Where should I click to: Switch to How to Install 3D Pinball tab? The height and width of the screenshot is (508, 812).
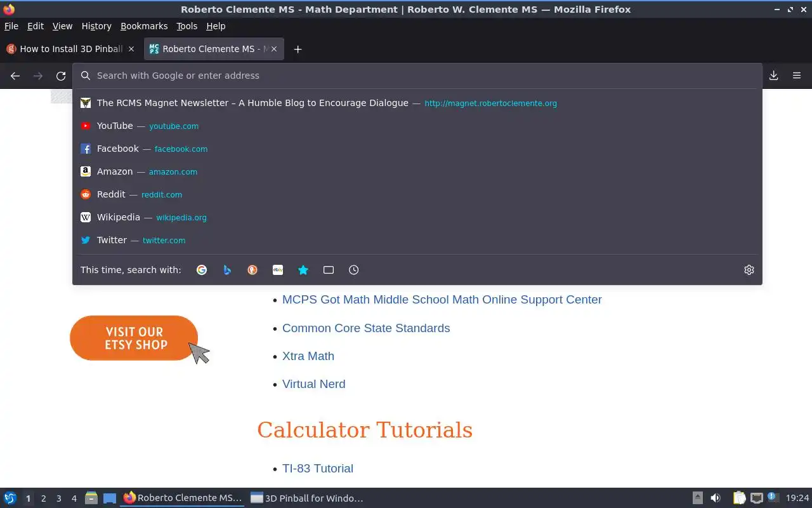(x=71, y=49)
